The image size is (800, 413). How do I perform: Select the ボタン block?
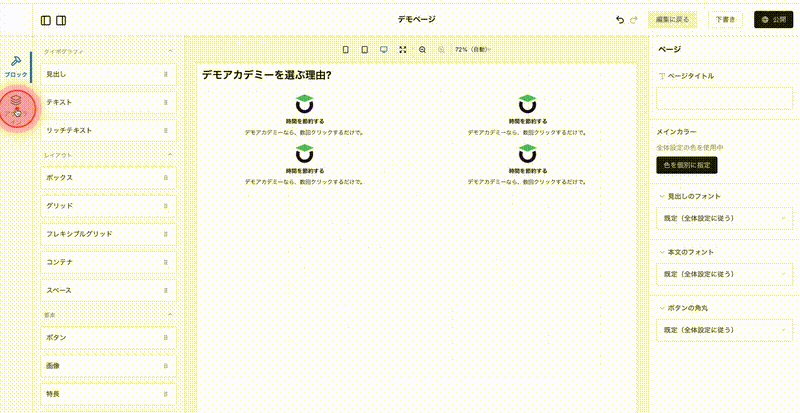tap(108, 338)
